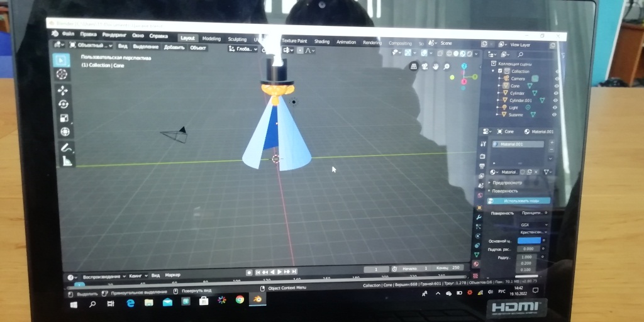Open viewport shading options dropdown arrow
This screenshot has height=322, width=644.
(477, 54)
